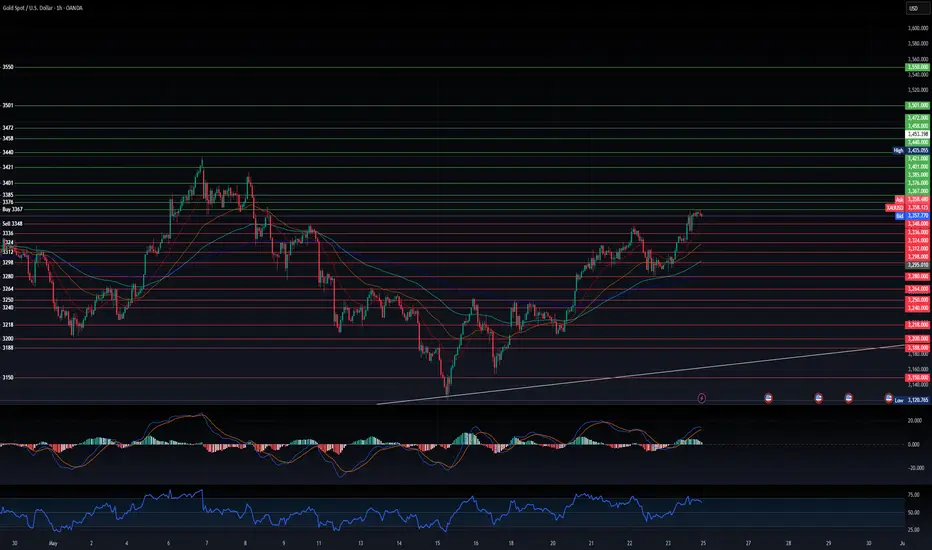Select the Sell 3348 level label

click(12, 224)
